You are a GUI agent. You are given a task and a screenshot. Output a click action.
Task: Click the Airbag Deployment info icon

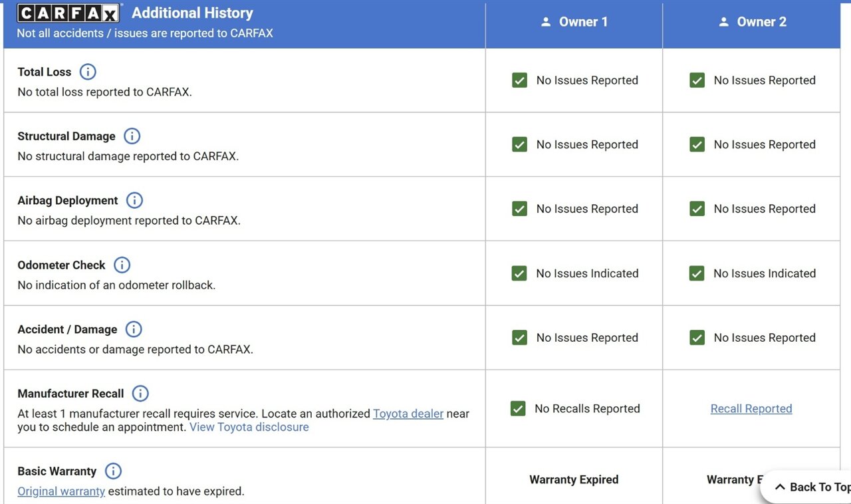point(134,200)
